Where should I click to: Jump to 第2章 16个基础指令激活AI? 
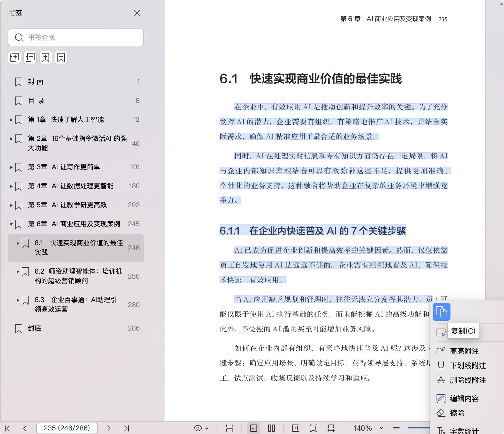click(77, 143)
